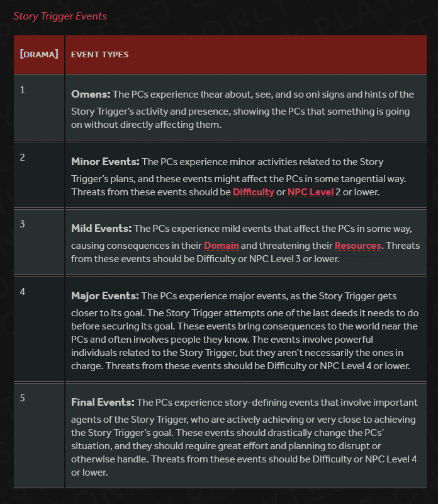The height and width of the screenshot is (504, 438).
Task: Click the Major Events description paragraph
Action: pyautogui.click(x=244, y=331)
